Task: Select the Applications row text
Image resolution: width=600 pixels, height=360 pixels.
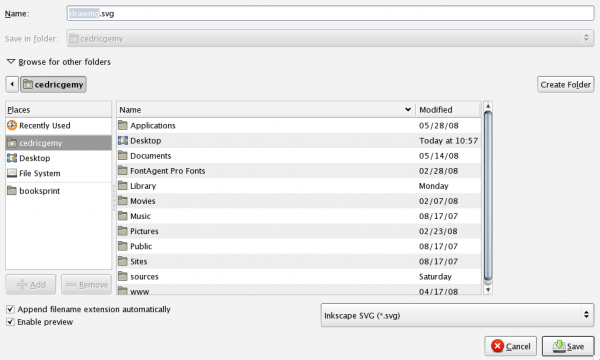Action: point(153,125)
